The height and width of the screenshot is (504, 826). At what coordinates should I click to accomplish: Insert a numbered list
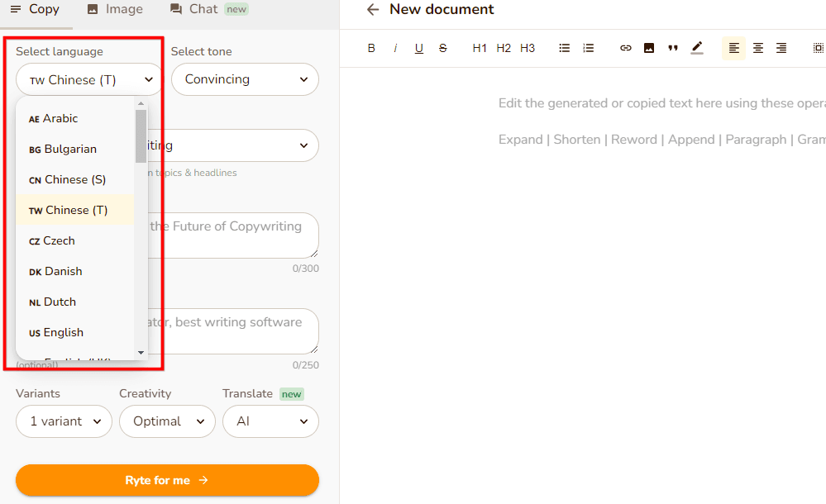(589, 48)
